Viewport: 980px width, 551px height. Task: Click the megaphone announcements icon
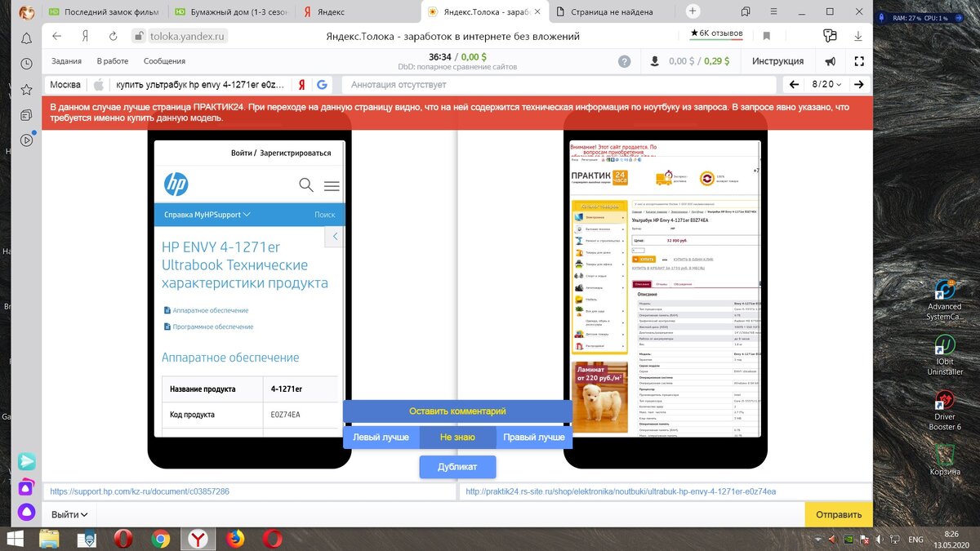pyautogui.click(x=831, y=61)
